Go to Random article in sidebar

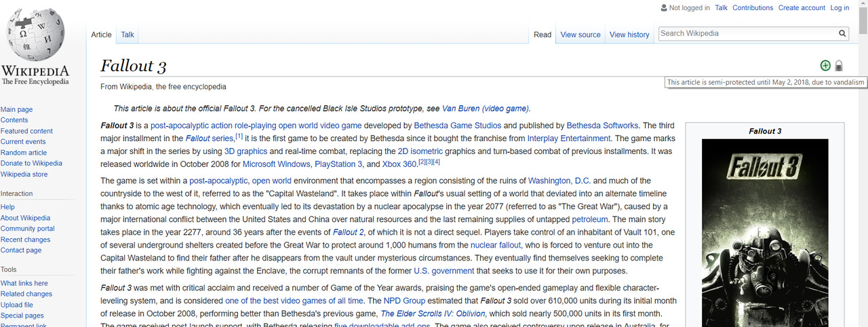click(x=24, y=153)
